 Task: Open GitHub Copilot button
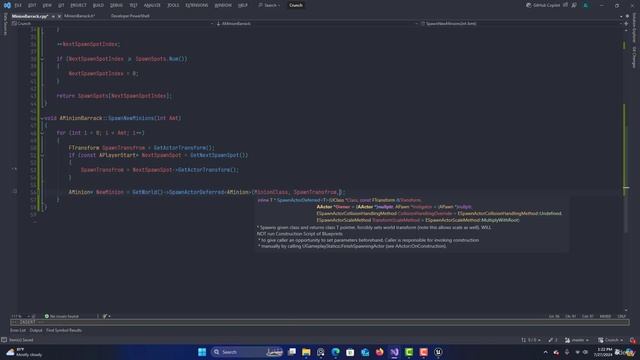pos(543,5)
